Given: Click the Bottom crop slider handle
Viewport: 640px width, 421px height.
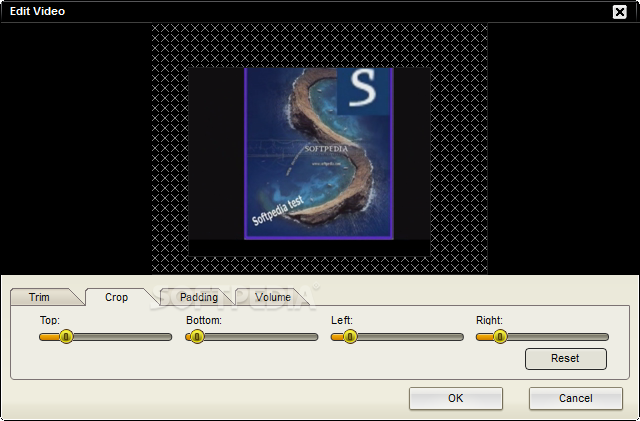Looking at the screenshot, I should pyautogui.click(x=197, y=337).
